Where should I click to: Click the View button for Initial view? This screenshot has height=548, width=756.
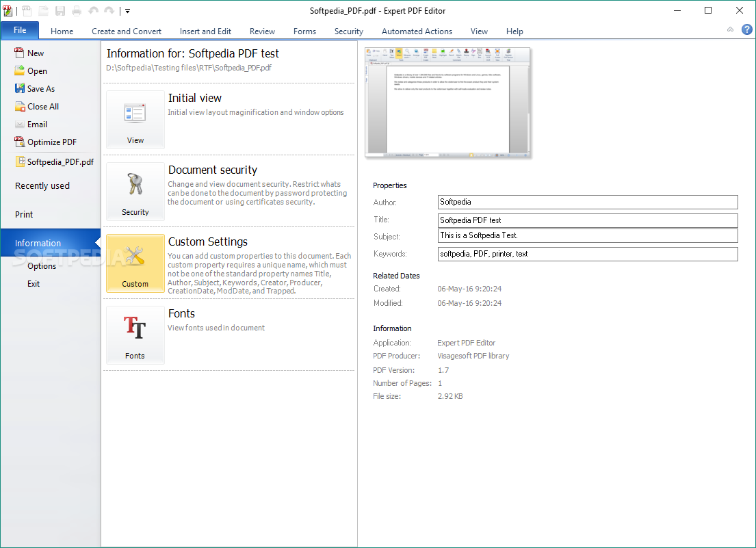tap(135, 120)
